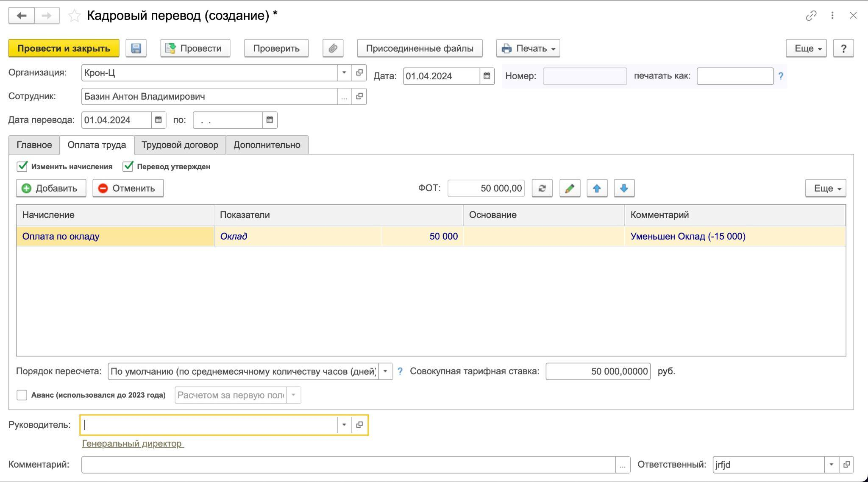The width and height of the screenshot is (868, 482).
Task: Add an accrual with Добавить
Action: pos(51,188)
